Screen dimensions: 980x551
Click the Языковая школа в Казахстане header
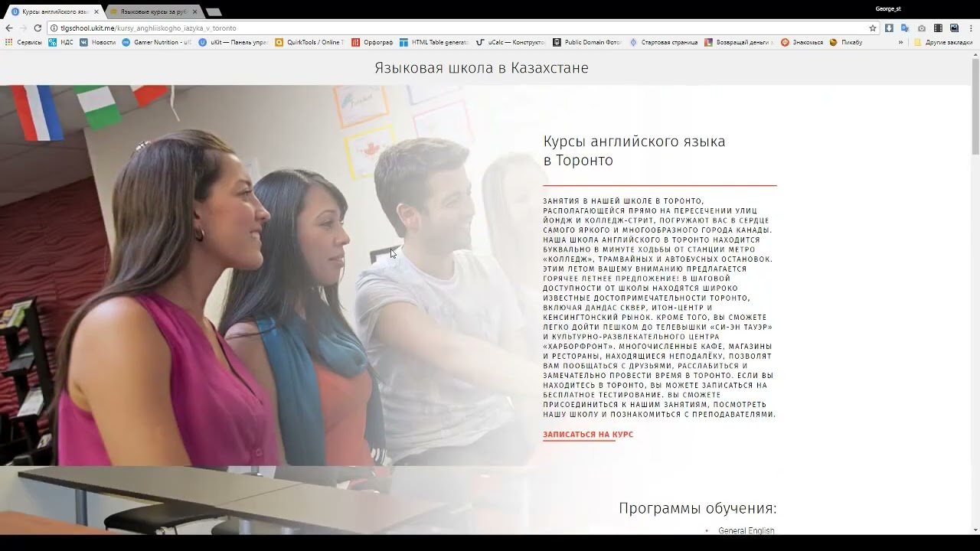coord(482,68)
